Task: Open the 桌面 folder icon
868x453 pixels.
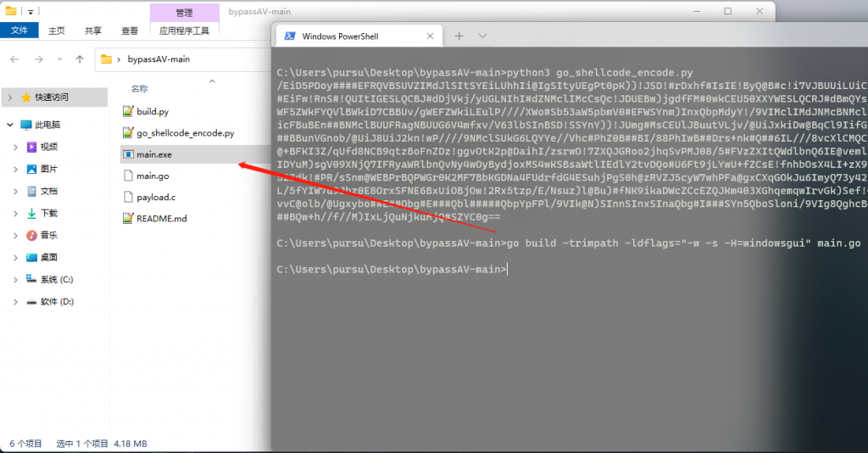Action: [x=31, y=258]
